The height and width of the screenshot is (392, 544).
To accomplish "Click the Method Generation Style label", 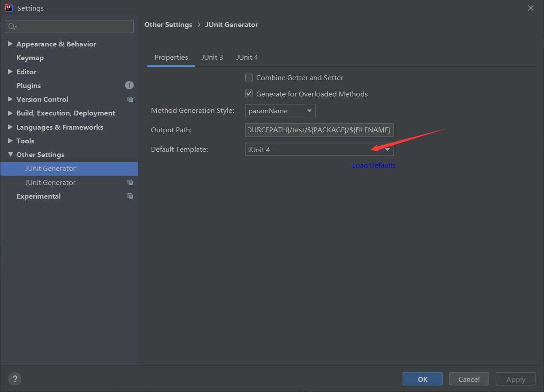I will click(193, 111).
